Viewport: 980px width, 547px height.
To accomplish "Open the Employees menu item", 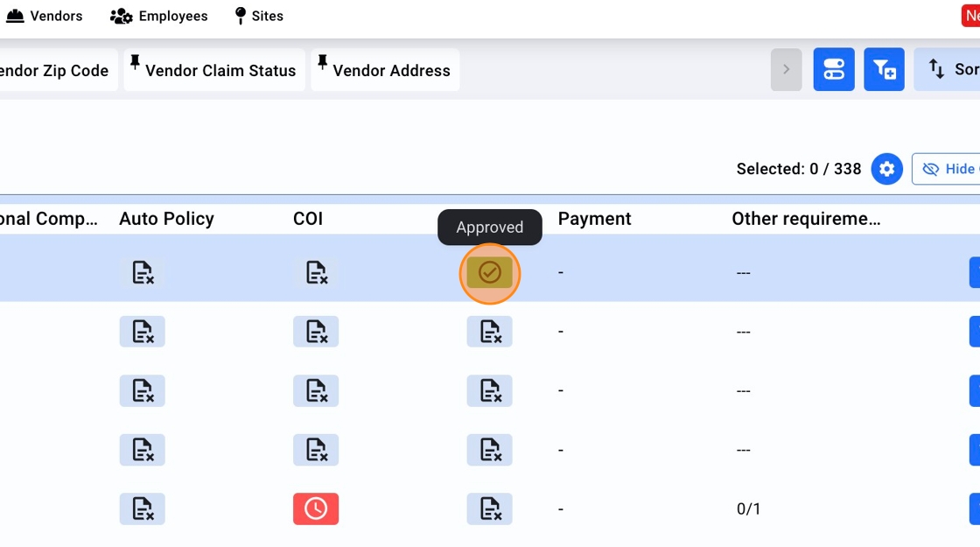I will 159,16.
